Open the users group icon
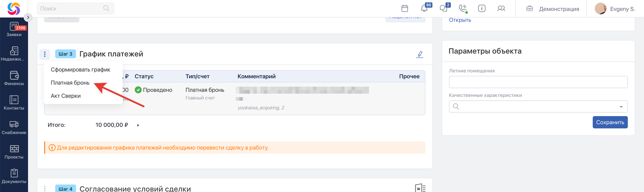Screen dimensions: 644x192 [x=501, y=8]
